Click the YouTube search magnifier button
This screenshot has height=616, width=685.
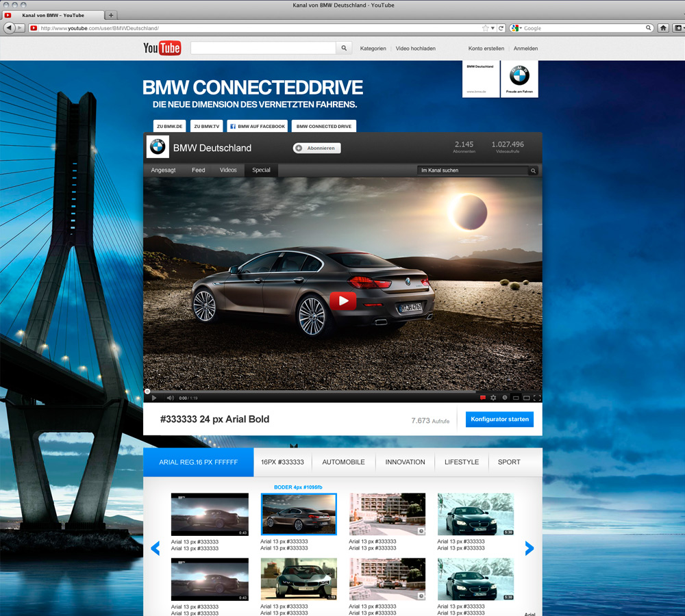(345, 49)
